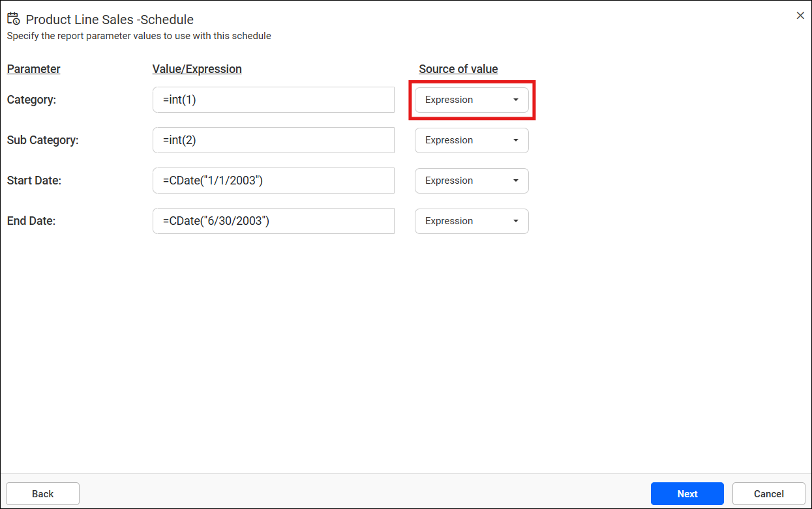Click the dropdown arrow beside End Date Expression
This screenshot has width=812, height=509.
click(516, 221)
